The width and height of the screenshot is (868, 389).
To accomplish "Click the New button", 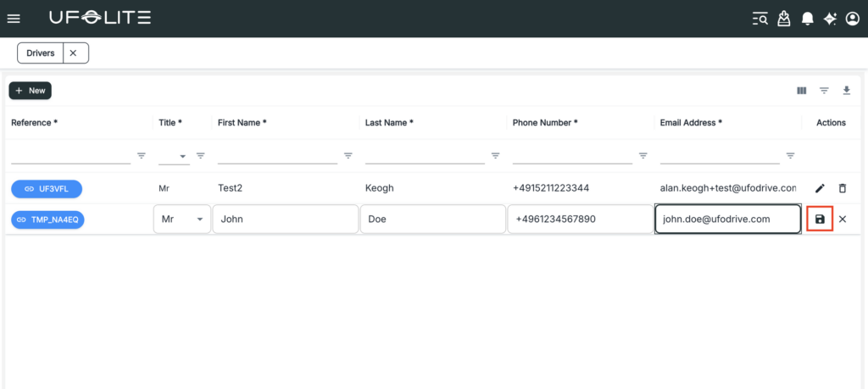I will tap(31, 91).
